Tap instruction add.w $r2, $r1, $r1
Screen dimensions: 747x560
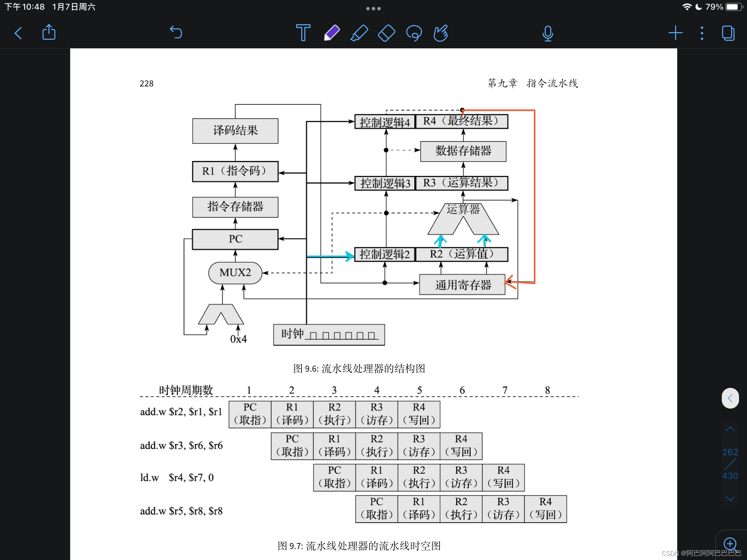click(x=181, y=412)
